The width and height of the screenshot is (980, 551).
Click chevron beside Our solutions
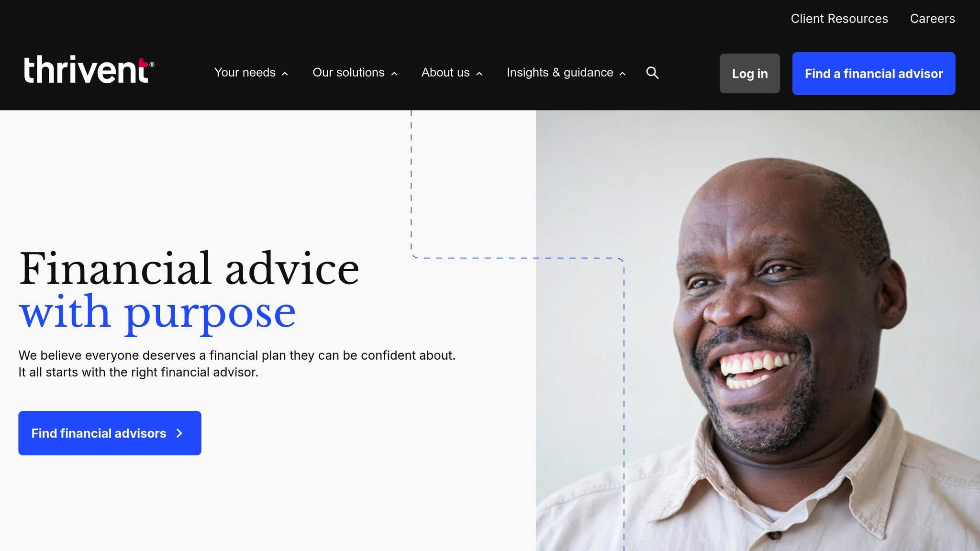pos(394,74)
